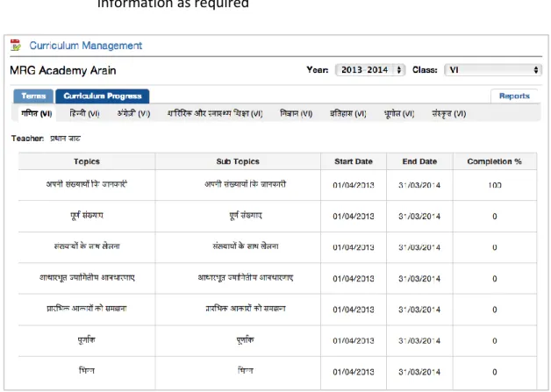Click the MRG Academy Arain school name

63,70
